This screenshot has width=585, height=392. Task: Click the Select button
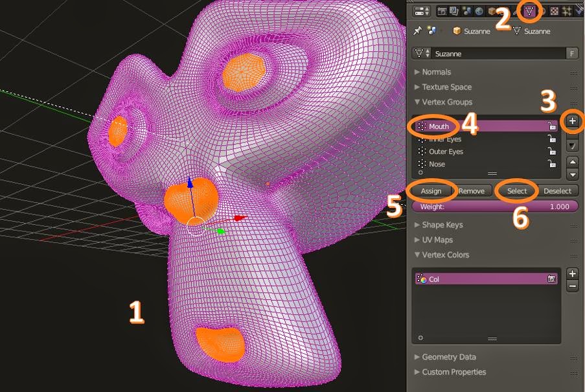point(516,190)
